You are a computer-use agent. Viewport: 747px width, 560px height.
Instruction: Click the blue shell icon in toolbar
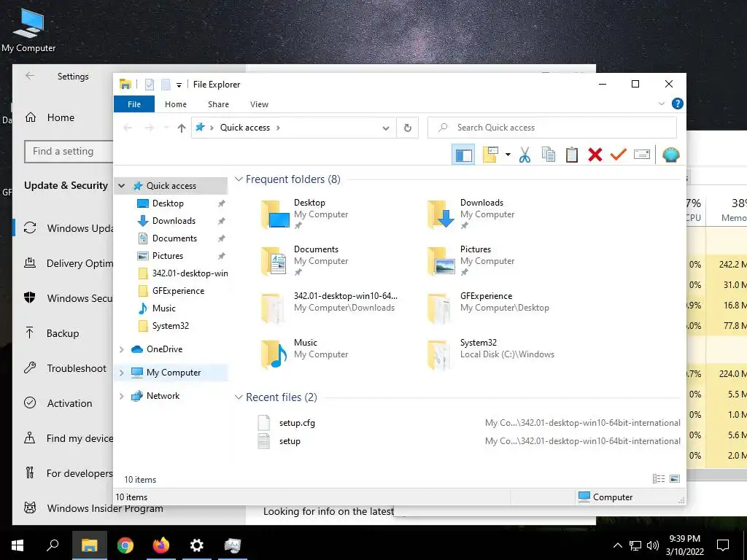point(671,155)
